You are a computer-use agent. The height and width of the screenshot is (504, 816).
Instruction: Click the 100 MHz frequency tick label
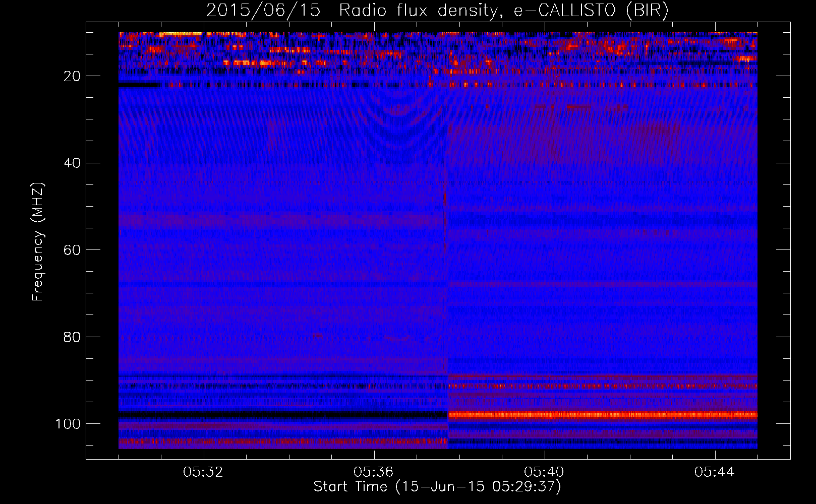(x=69, y=424)
